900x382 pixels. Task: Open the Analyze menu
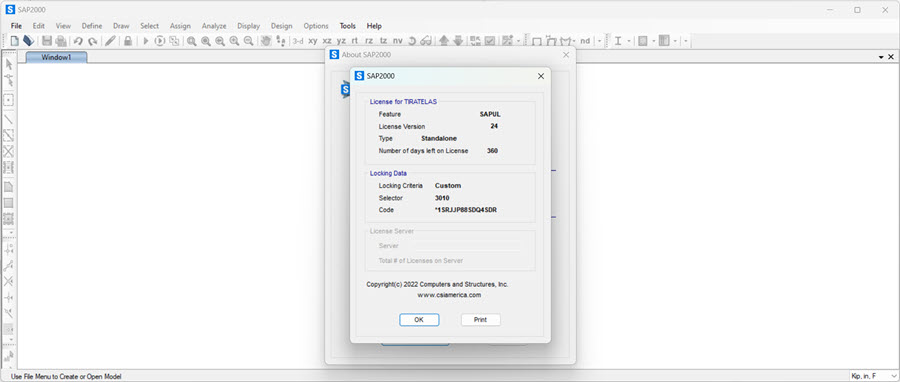click(214, 26)
